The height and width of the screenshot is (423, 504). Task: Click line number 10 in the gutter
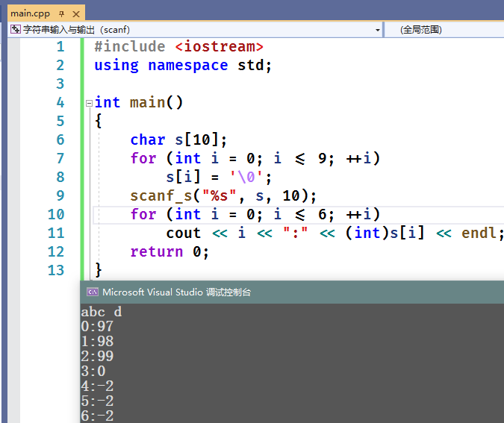coord(56,214)
